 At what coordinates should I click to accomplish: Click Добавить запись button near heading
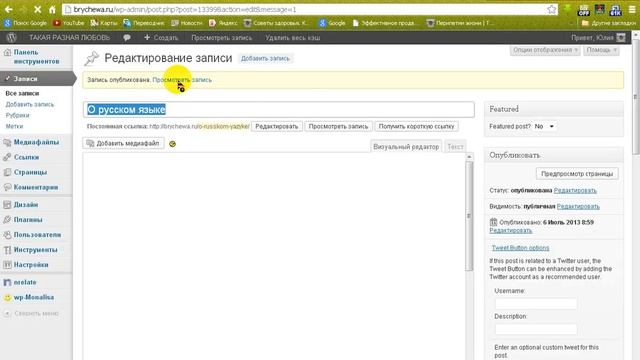tap(265, 58)
